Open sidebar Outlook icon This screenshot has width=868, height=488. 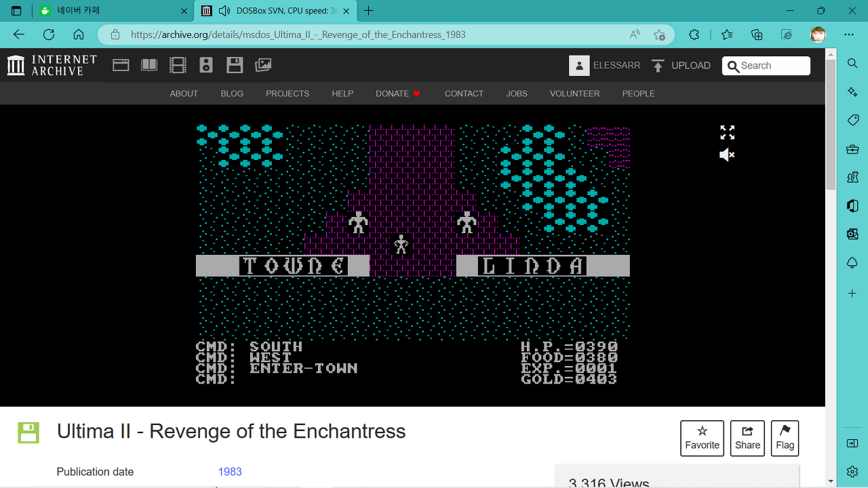click(x=852, y=235)
